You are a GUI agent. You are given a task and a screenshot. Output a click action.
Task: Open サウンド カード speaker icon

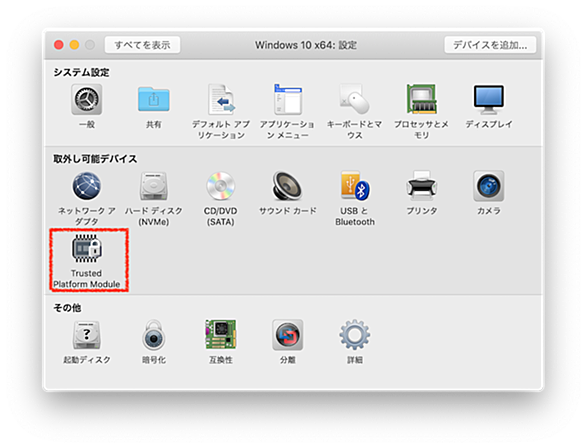coord(287,186)
